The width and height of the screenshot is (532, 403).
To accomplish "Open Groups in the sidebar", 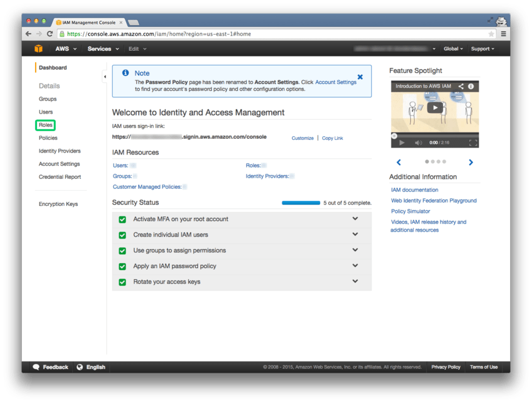I will (48, 99).
